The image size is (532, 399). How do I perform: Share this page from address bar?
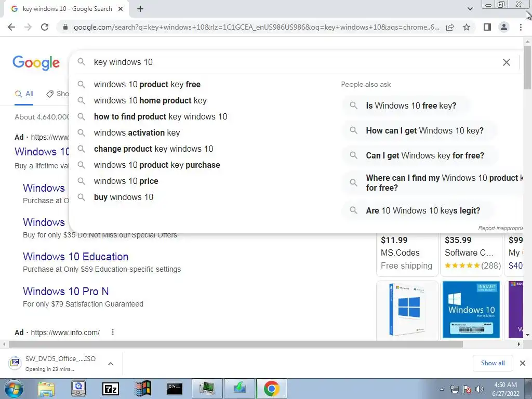click(450, 27)
